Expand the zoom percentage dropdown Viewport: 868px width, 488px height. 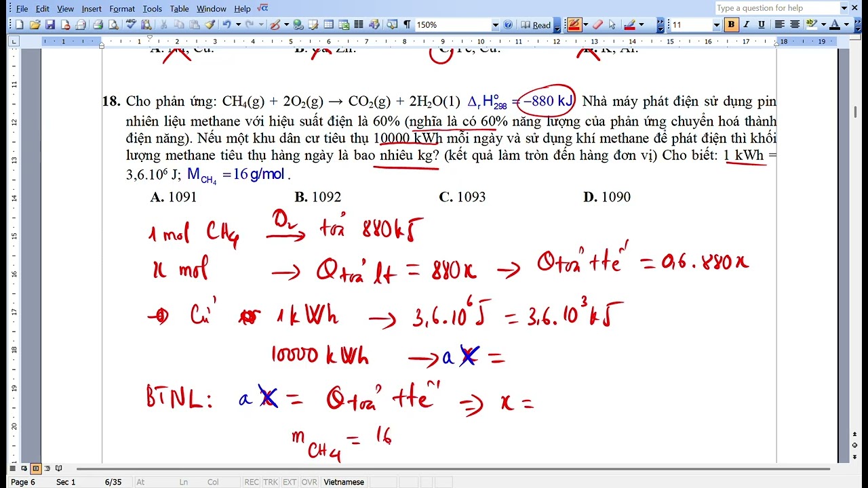coord(495,25)
